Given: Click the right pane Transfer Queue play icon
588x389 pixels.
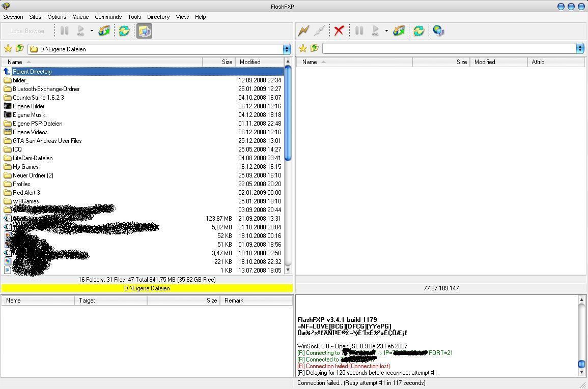Looking at the screenshot, I should (375, 31).
